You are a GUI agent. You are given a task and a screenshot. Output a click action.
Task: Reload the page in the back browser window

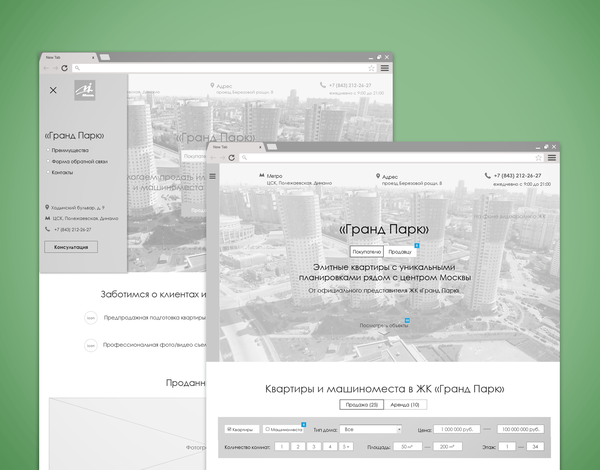65,68
